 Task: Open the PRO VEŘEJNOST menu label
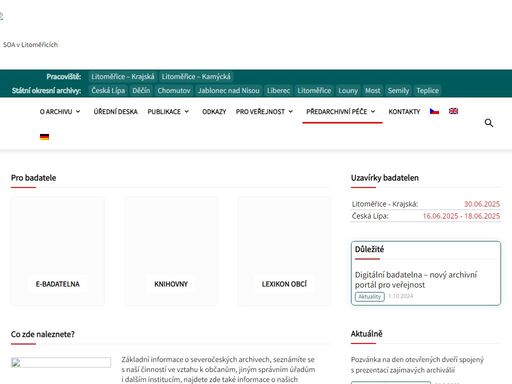click(260, 112)
